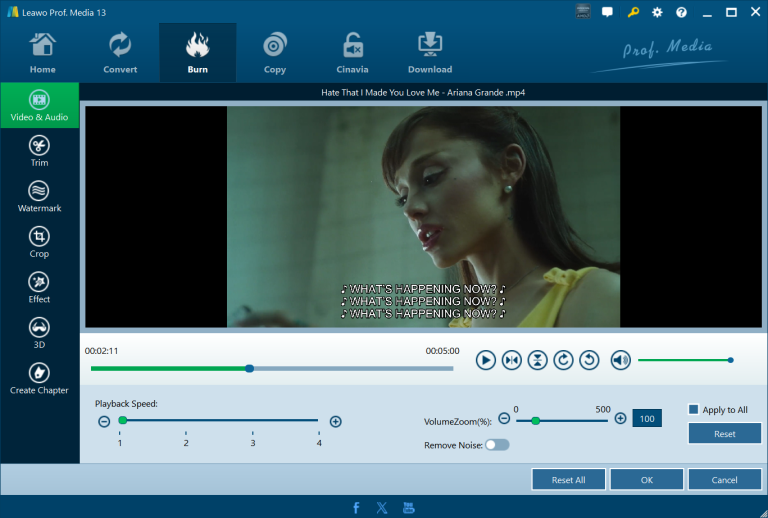The image size is (768, 518).
Task: Select the Video & Audio editing panel
Action: 39,105
